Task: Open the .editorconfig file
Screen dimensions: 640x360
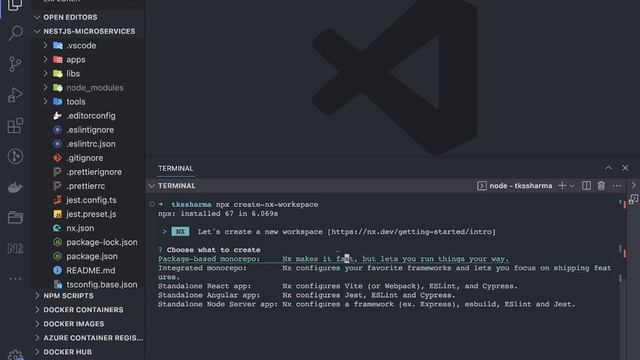Action: click(88, 116)
